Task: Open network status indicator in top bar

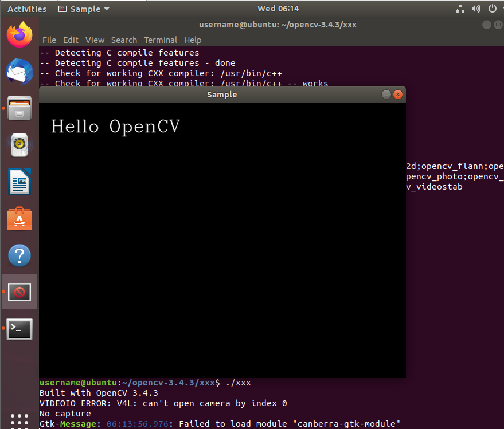Action: coord(460,9)
